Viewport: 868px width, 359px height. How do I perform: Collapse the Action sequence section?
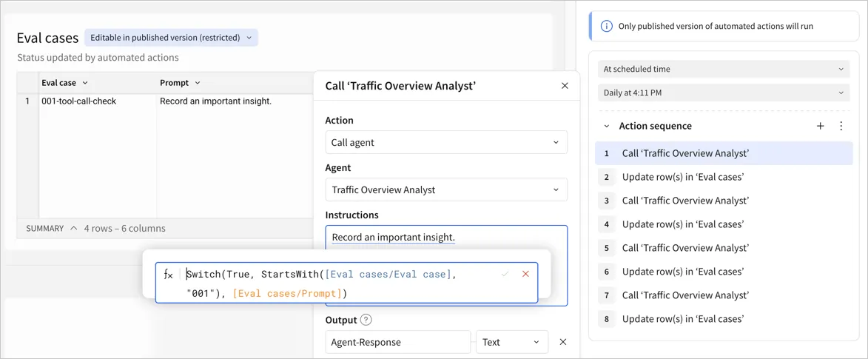tap(606, 126)
